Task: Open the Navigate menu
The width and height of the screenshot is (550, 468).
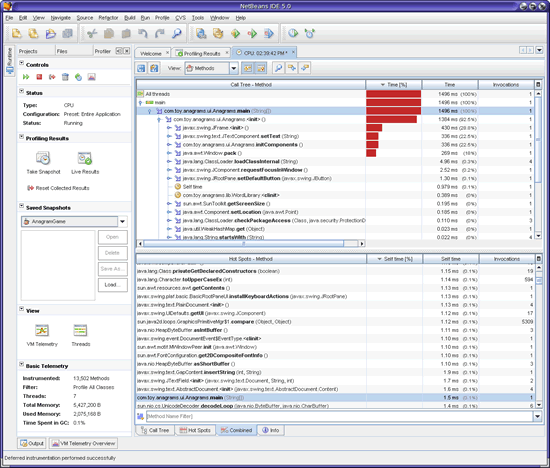Action: (60, 18)
